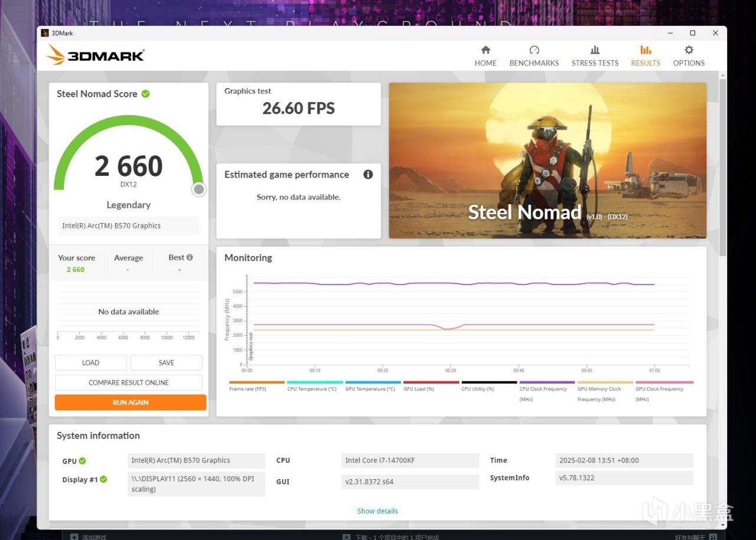Screen dimensions: 756x540
Task: Click the GUI version v2.31.8372 s64
Action: (x=410, y=482)
